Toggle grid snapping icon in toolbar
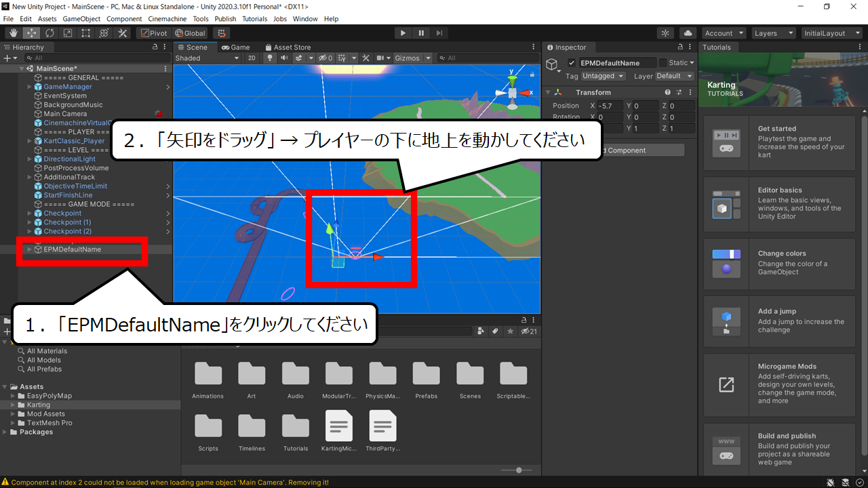The height and width of the screenshot is (488, 868). 221,33
